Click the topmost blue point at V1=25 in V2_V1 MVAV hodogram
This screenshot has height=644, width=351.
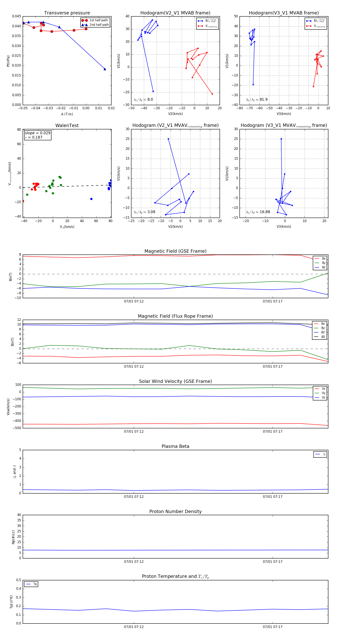point(168,139)
